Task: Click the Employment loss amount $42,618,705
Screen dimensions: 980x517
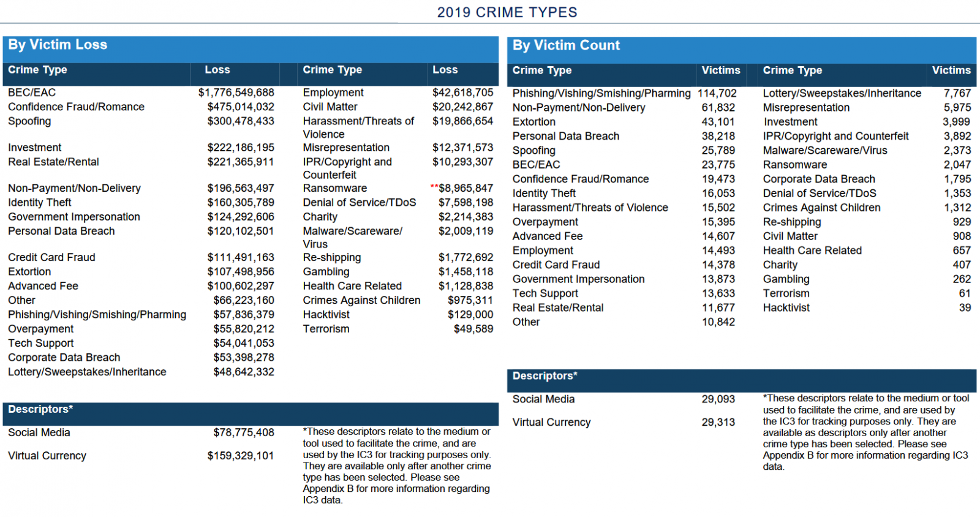Action: tap(462, 92)
